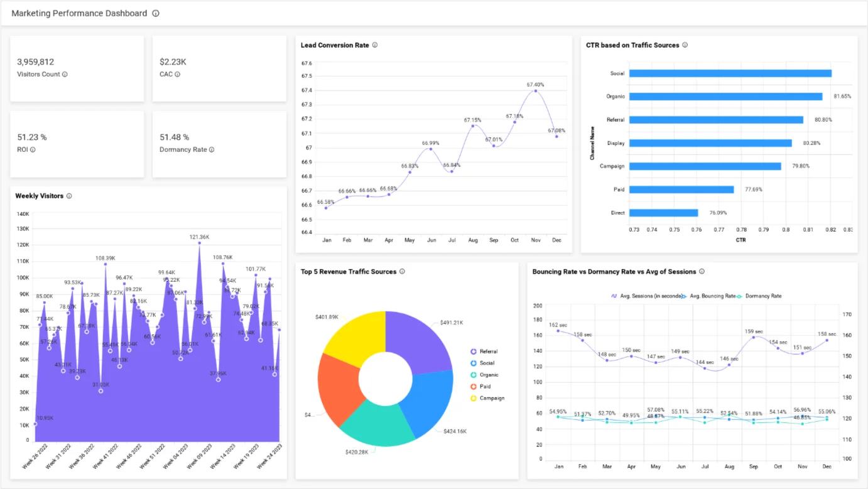
Task: Click the Channel Name axis title
Action: pos(592,143)
